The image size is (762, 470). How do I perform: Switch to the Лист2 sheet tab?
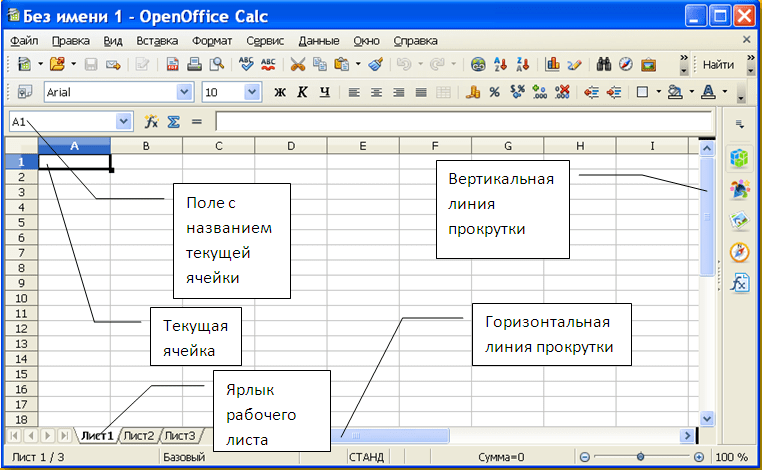139,435
